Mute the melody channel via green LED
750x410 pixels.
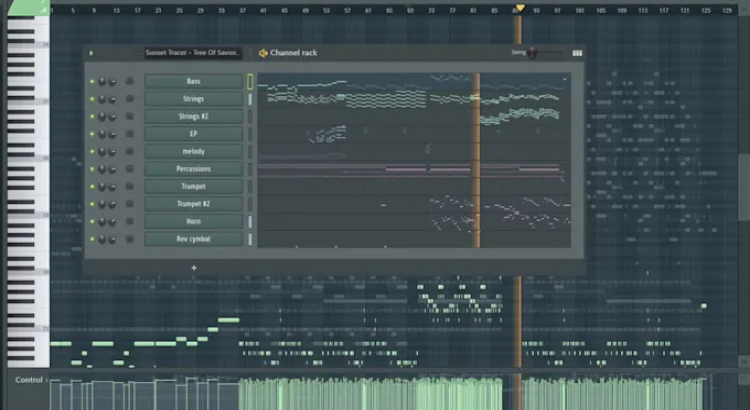92,152
